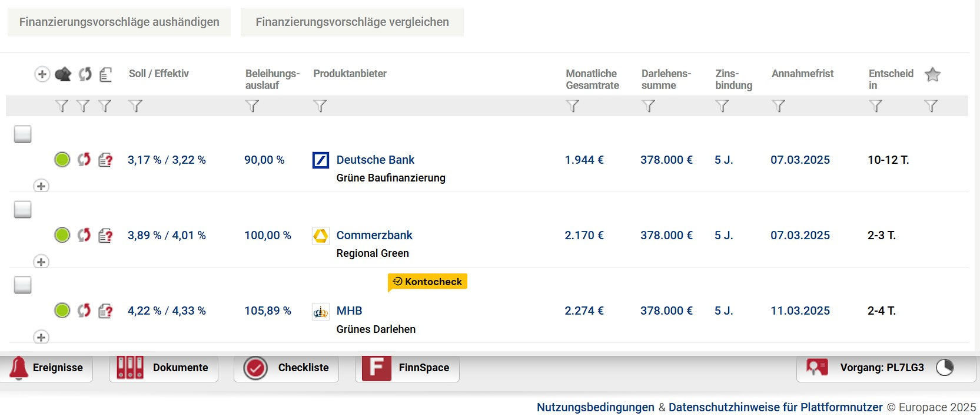980x416 pixels.
Task: Click the 1.944 € monthly rate
Action: [x=584, y=160]
